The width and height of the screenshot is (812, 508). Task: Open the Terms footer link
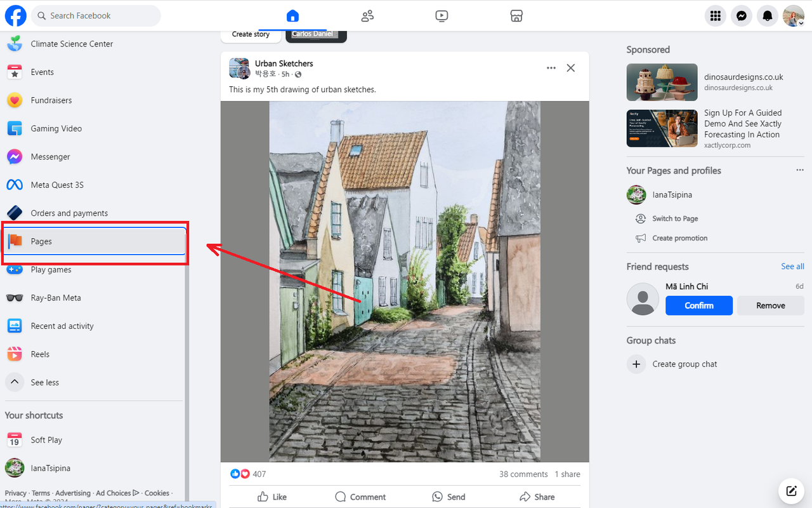[41, 493]
